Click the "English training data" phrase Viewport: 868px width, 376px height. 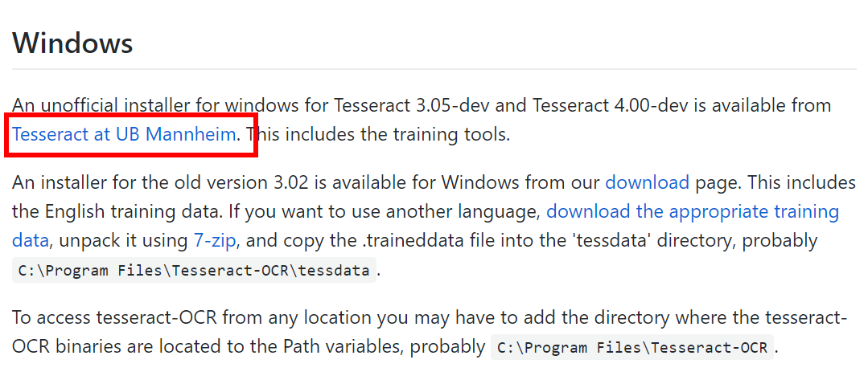click(x=138, y=212)
